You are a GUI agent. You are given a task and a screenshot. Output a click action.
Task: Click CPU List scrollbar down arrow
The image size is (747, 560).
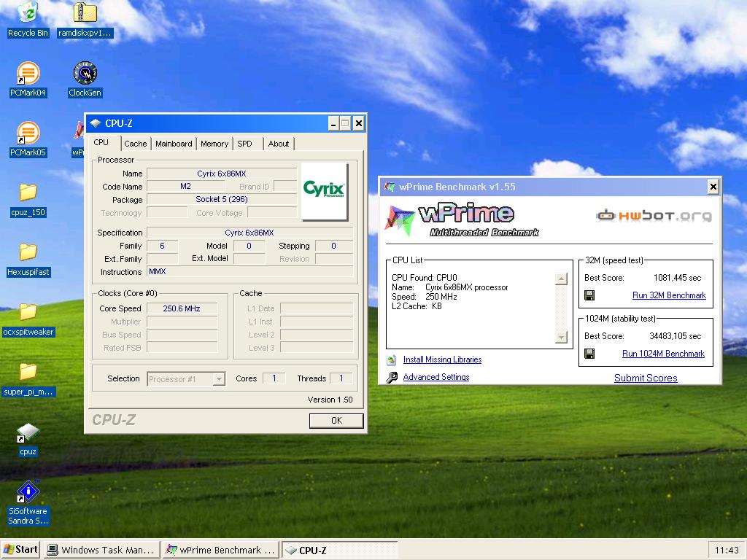(x=561, y=337)
